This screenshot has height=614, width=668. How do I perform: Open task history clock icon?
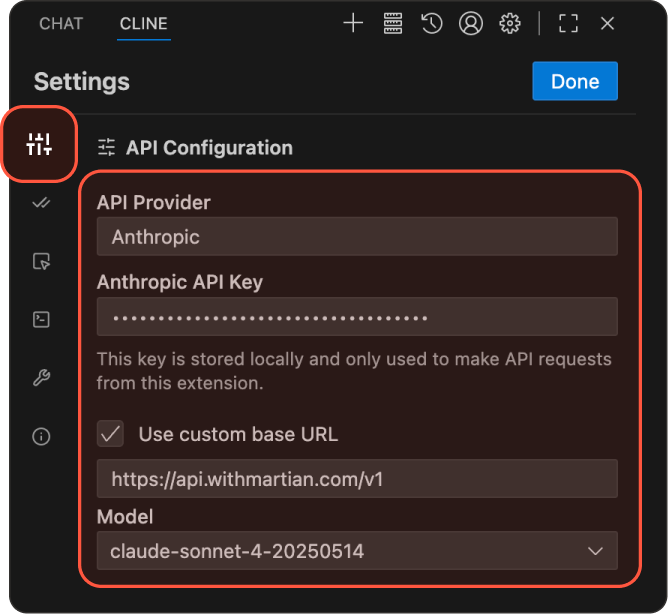point(431,23)
